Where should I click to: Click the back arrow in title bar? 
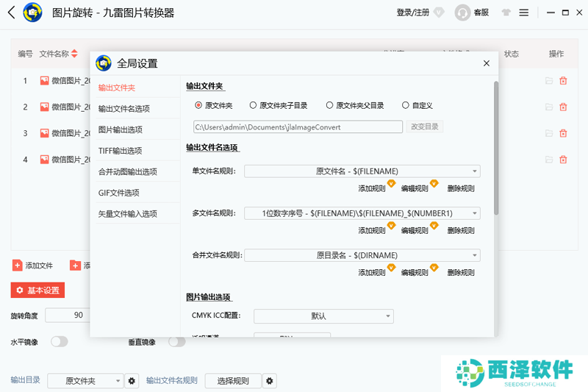coord(11,13)
